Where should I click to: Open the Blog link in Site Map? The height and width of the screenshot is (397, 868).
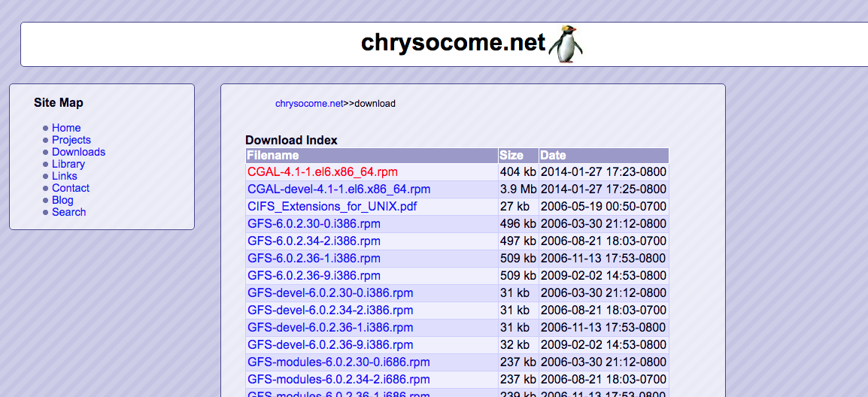[62, 200]
